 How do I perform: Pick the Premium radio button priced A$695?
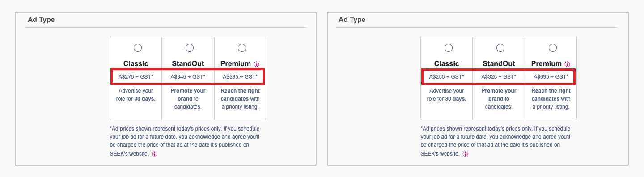coord(553,47)
